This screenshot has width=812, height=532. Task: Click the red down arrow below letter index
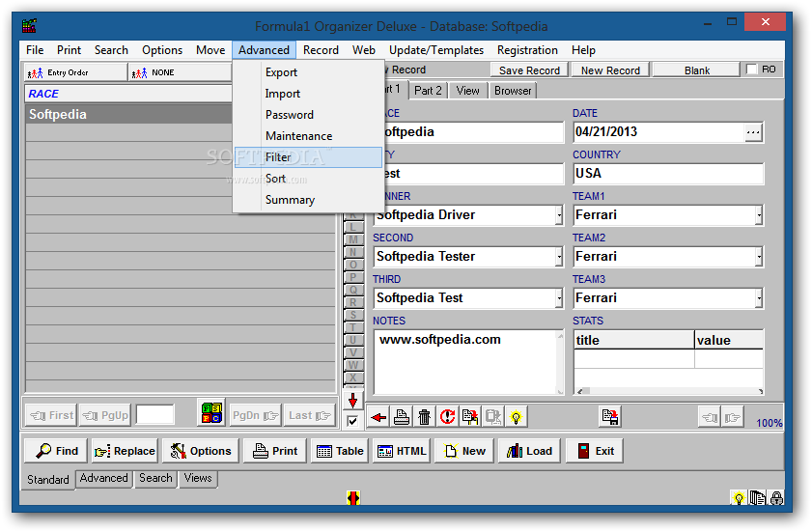click(x=352, y=401)
